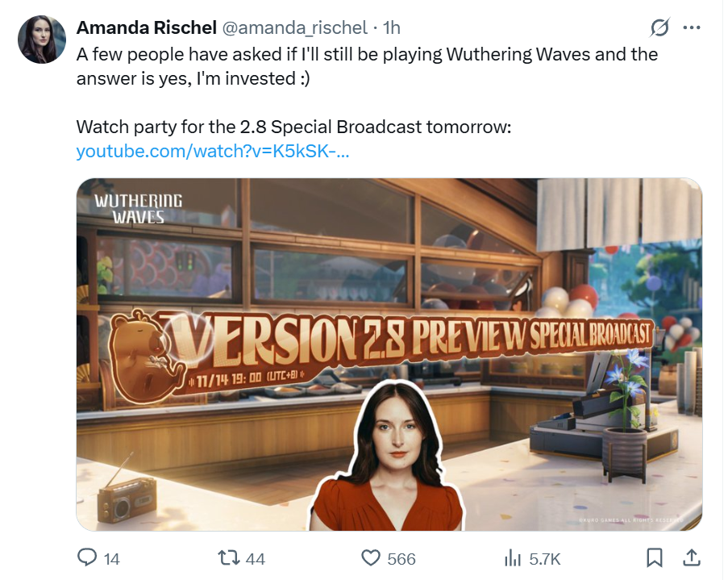Click the Amanda Rischel display name
The height and width of the screenshot is (580, 728).
click(x=146, y=28)
